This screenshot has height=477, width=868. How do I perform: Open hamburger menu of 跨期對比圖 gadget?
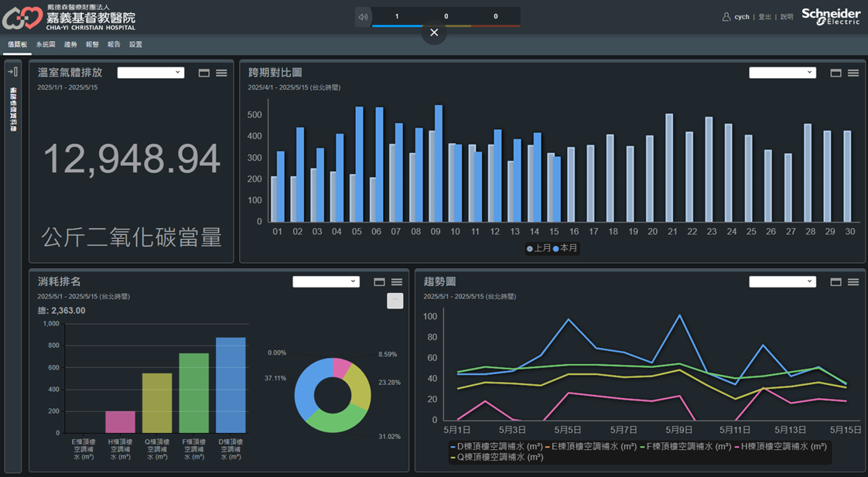[x=853, y=73]
